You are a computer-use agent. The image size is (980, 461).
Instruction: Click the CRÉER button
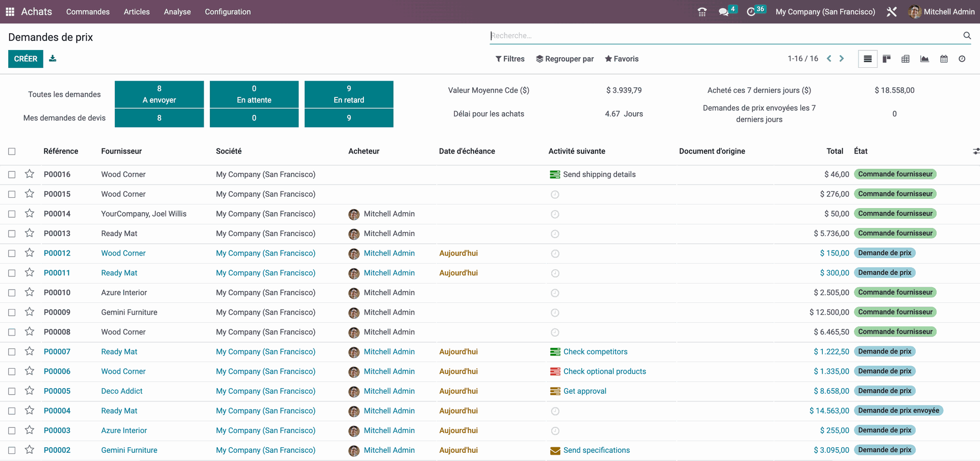point(26,59)
